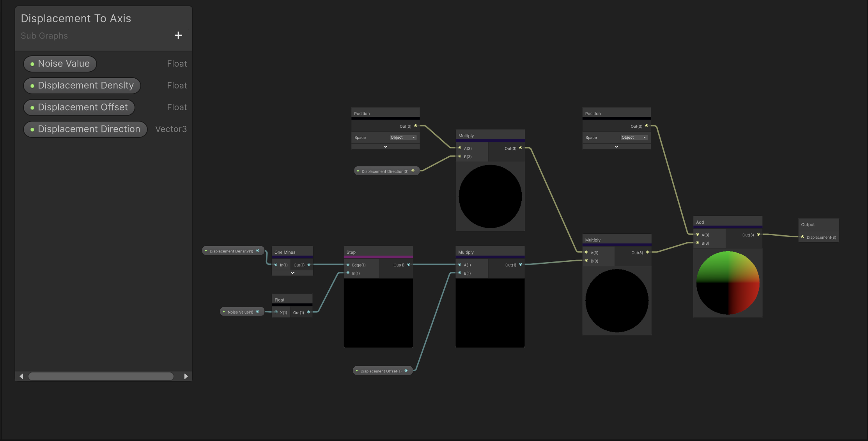Click the Out(3) port on the left Position node
The image size is (868, 441).
pos(415,126)
